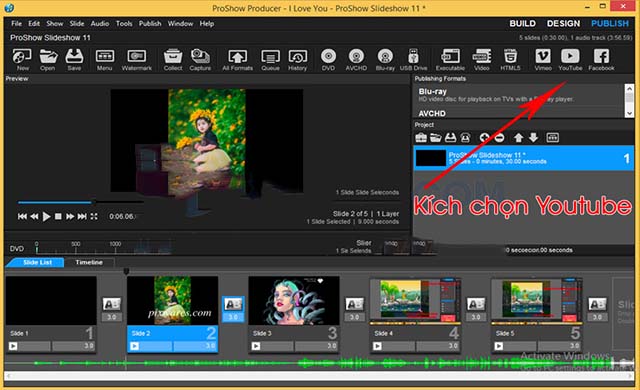
Task: Open a show with the Open icon
Action: point(48,60)
